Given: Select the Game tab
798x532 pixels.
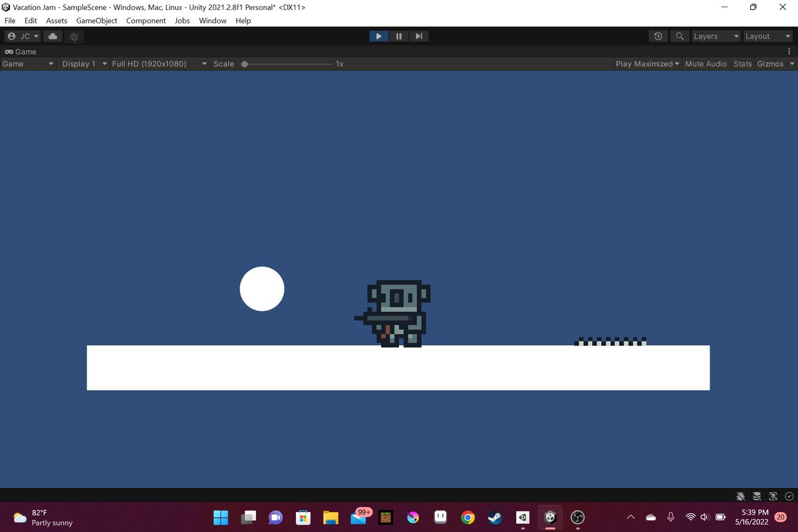Looking at the screenshot, I should pos(21,51).
